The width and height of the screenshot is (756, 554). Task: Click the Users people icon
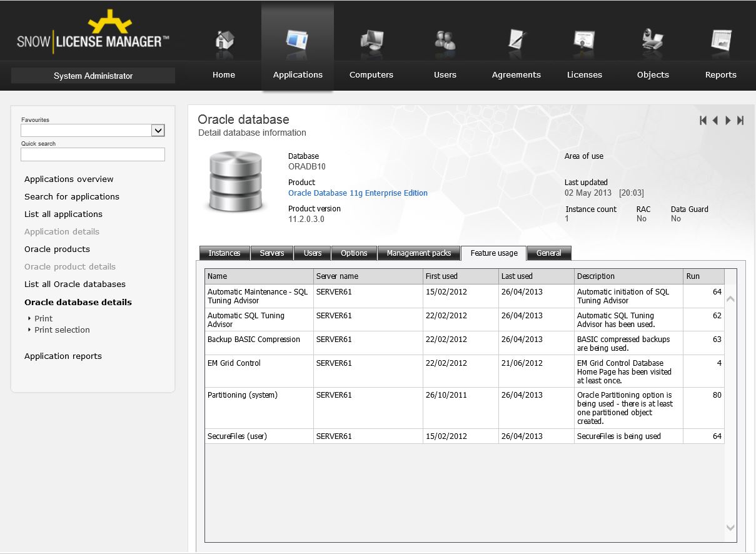[x=445, y=41]
